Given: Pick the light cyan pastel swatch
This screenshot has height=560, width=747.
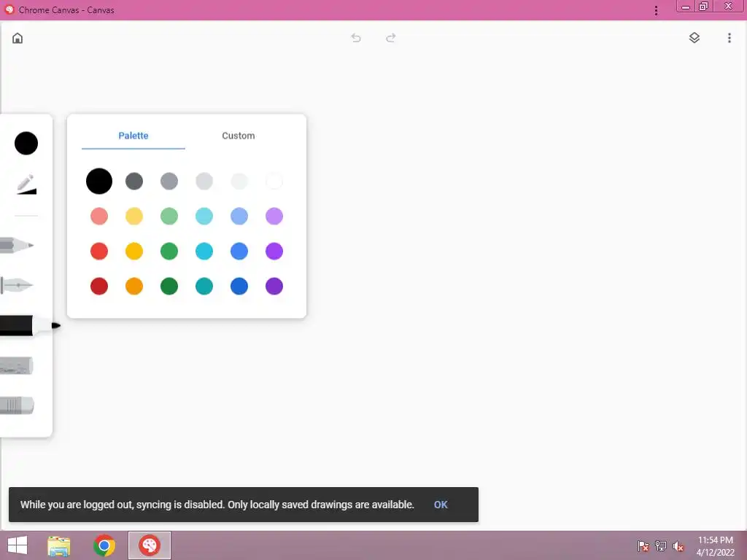Looking at the screenshot, I should pos(204,216).
